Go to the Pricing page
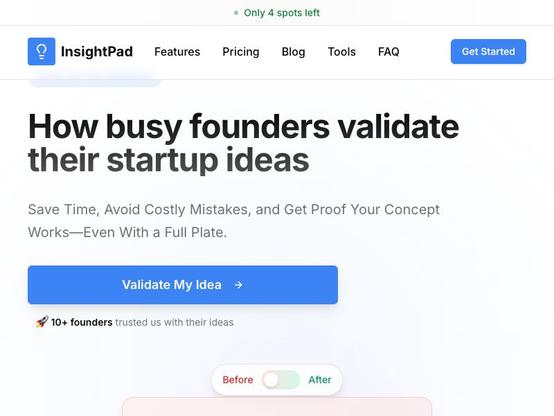This screenshot has width=554, height=416. [241, 52]
